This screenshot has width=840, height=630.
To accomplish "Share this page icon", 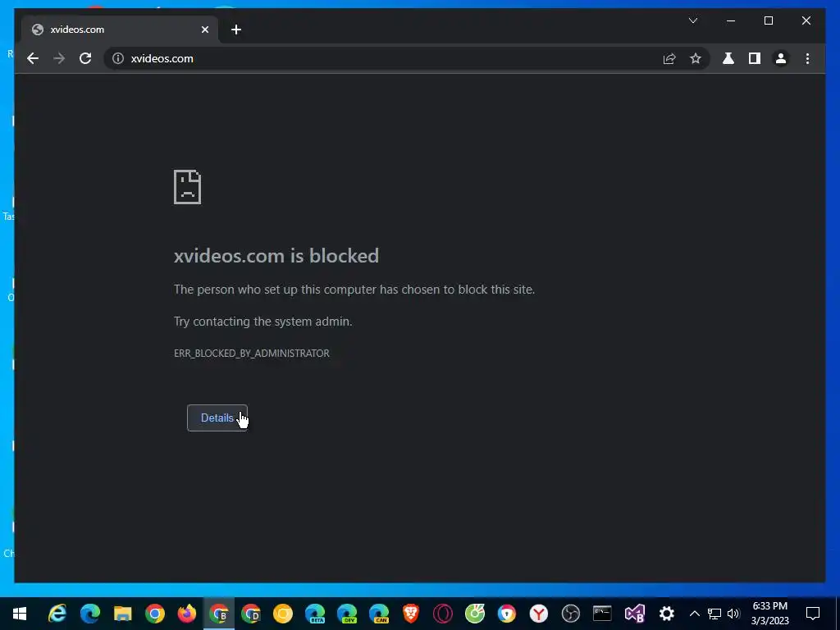I will [x=669, y=58].
